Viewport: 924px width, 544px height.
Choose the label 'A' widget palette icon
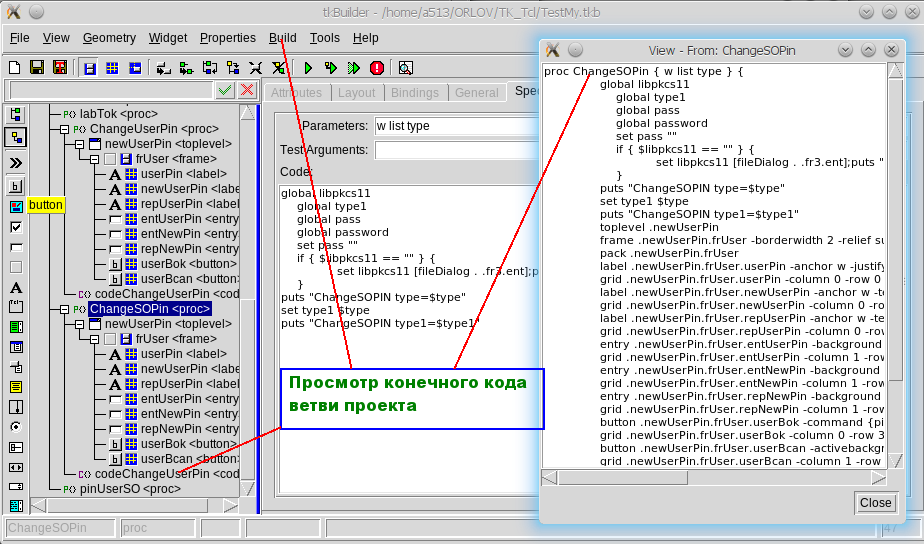point(16,288)
